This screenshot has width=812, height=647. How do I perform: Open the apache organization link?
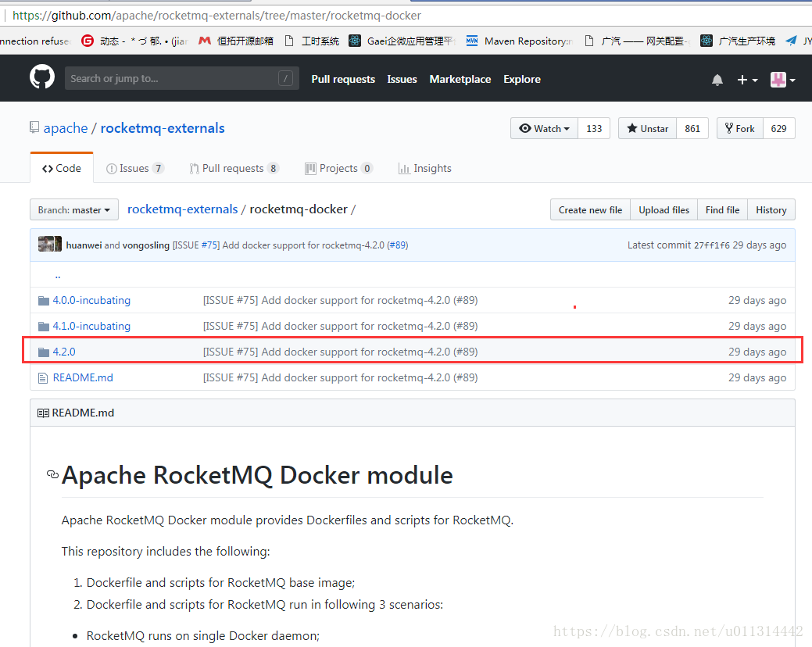[x=66, y=128]
